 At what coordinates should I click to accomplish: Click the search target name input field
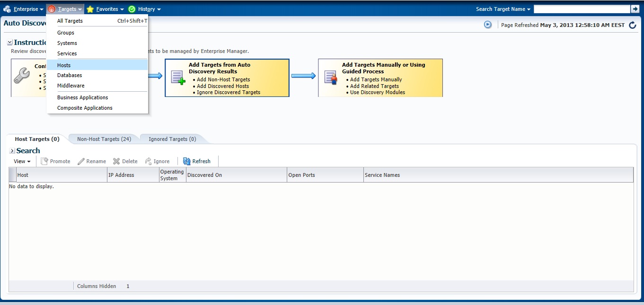[x=582, y=9]
